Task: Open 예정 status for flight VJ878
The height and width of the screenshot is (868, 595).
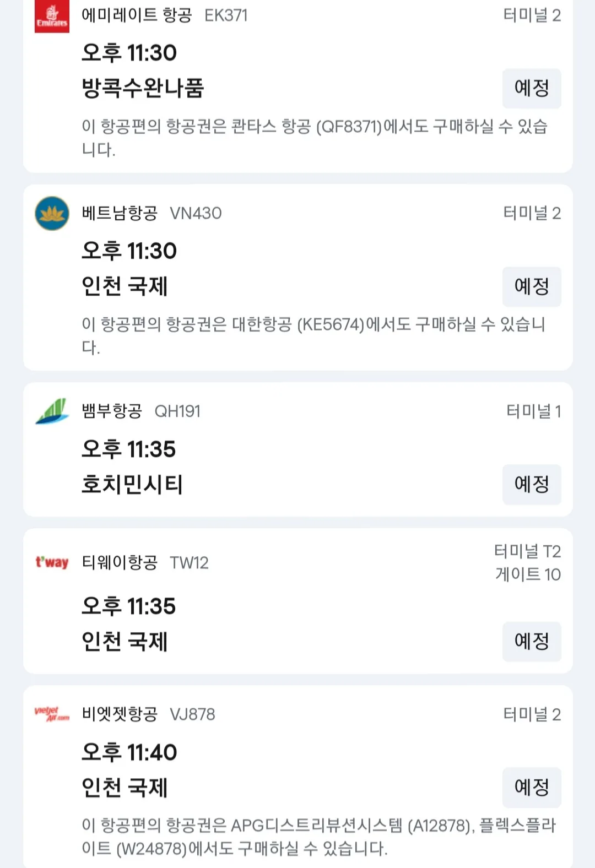Action: point(532,787)
